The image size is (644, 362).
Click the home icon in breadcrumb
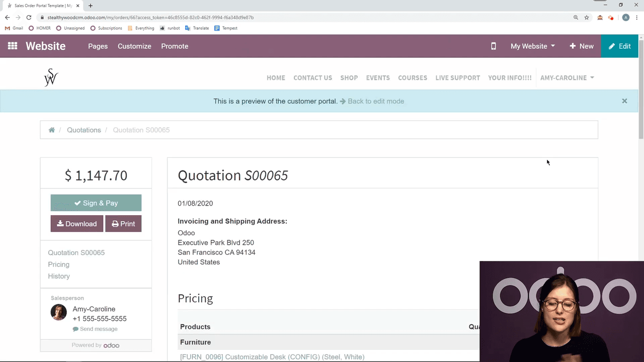[51, 130]
